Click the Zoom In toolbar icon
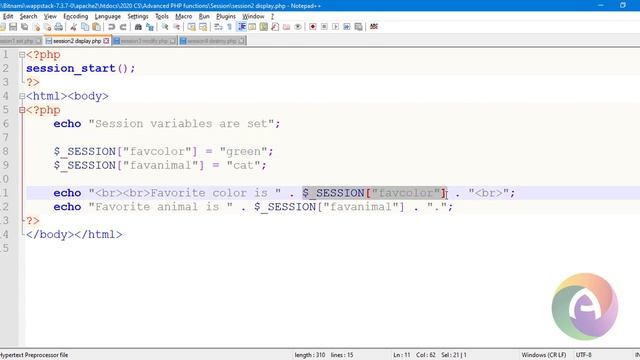The image size is (640, 360). [x=165, y=27]
